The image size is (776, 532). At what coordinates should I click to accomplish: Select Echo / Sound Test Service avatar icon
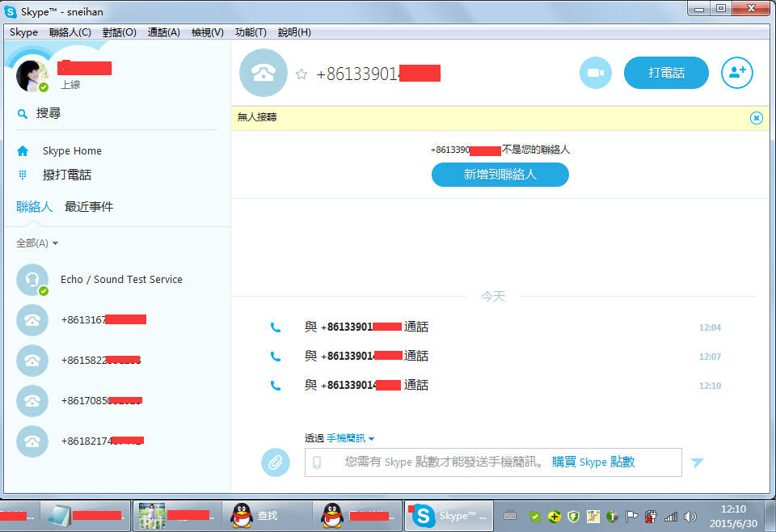click(32, 280)
